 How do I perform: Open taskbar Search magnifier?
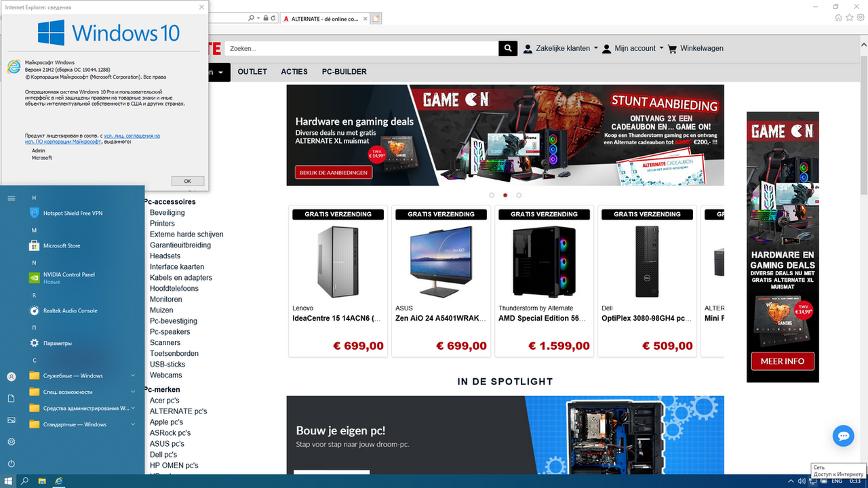[25, 481]
